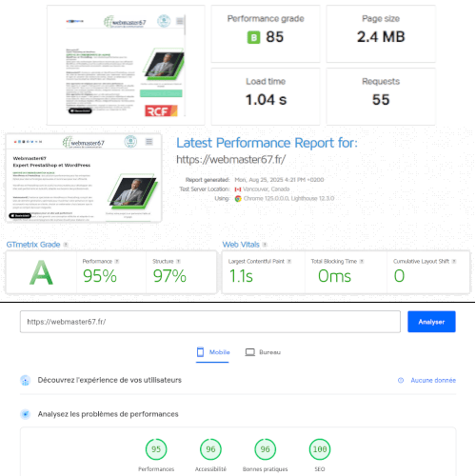Click the Web Vitals heading
The image size is (476, 476).
tap(241, 245)
